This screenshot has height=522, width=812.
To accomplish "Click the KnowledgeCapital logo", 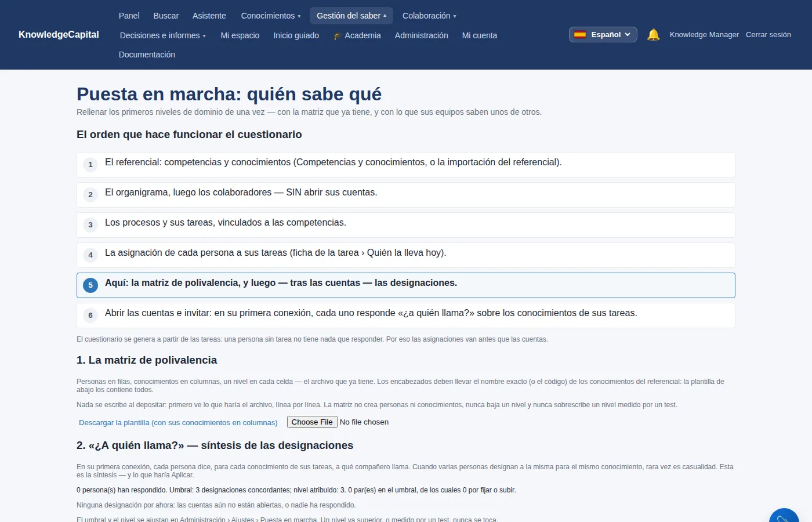I will tap(59, 35).
